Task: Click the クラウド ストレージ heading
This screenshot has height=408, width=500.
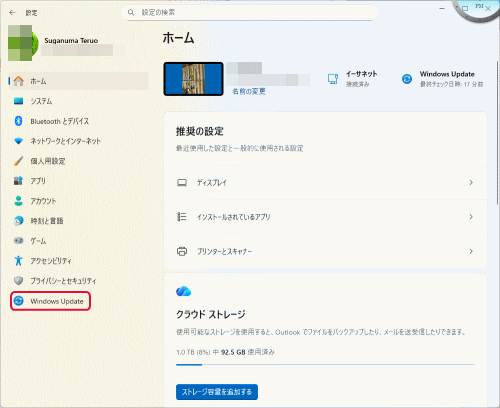Action: pyautogui.click(x=211, y=314)
